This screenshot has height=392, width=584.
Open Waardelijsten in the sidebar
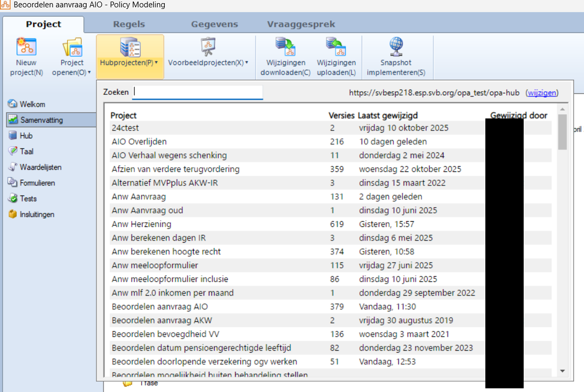pos(40,167)
